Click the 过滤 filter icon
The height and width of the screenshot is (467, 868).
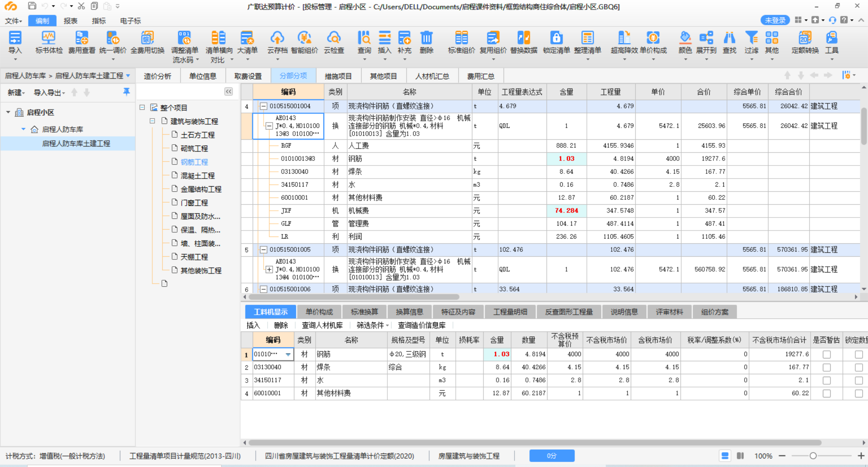coord(751,38)
